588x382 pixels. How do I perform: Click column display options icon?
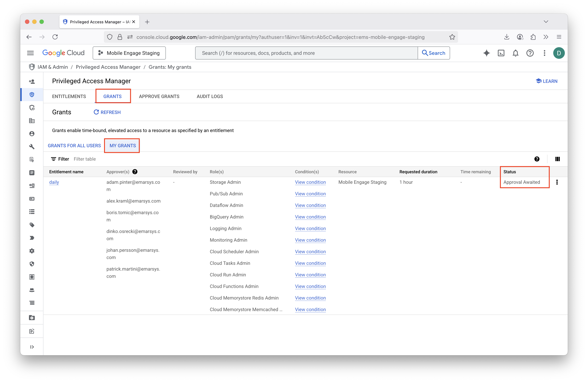pos(557,159)
